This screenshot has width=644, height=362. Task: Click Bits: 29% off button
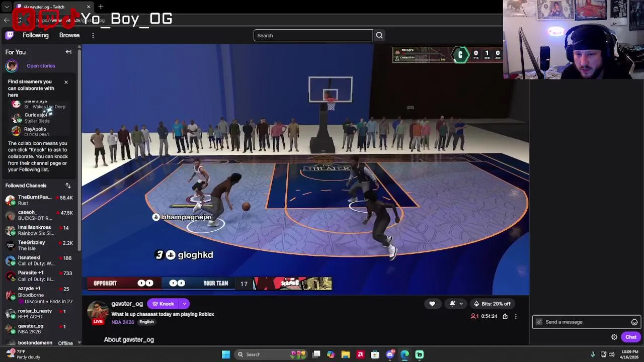click(492, 304)
